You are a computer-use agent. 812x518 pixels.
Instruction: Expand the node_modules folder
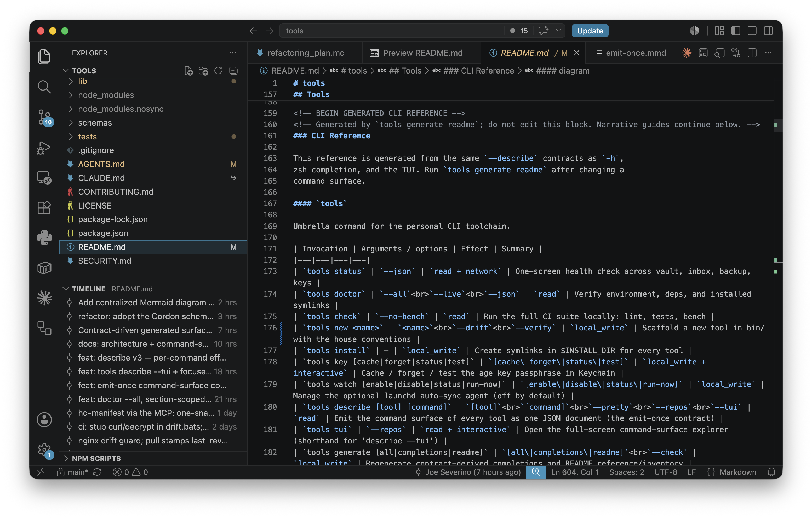153,95
